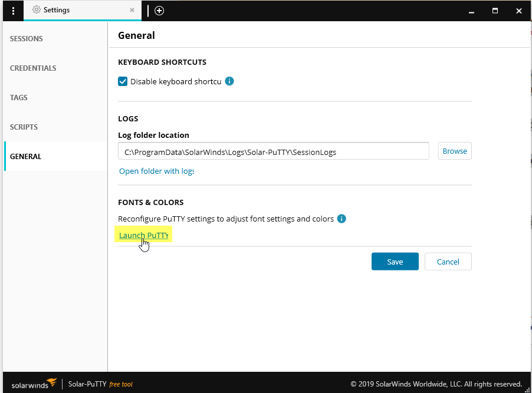The image size is (532, 393).
Task: Show info about fonts and colors
Action: [x=341, y=219]
